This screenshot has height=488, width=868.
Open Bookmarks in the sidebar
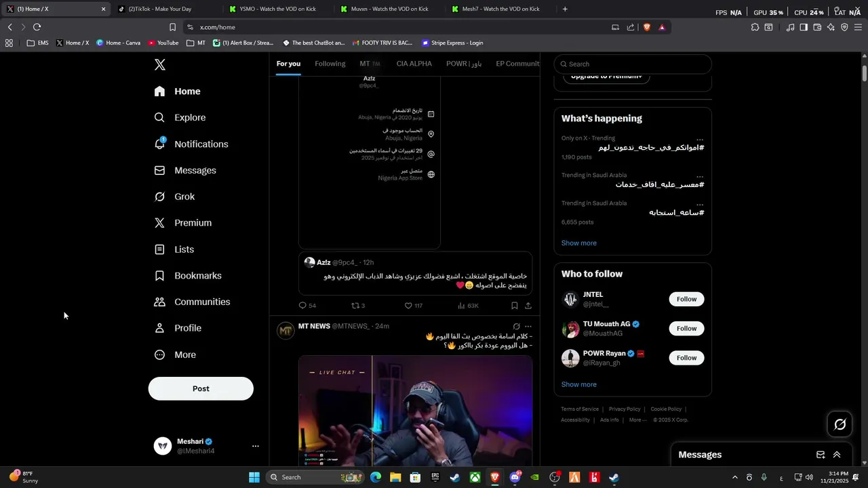point(188,276)
